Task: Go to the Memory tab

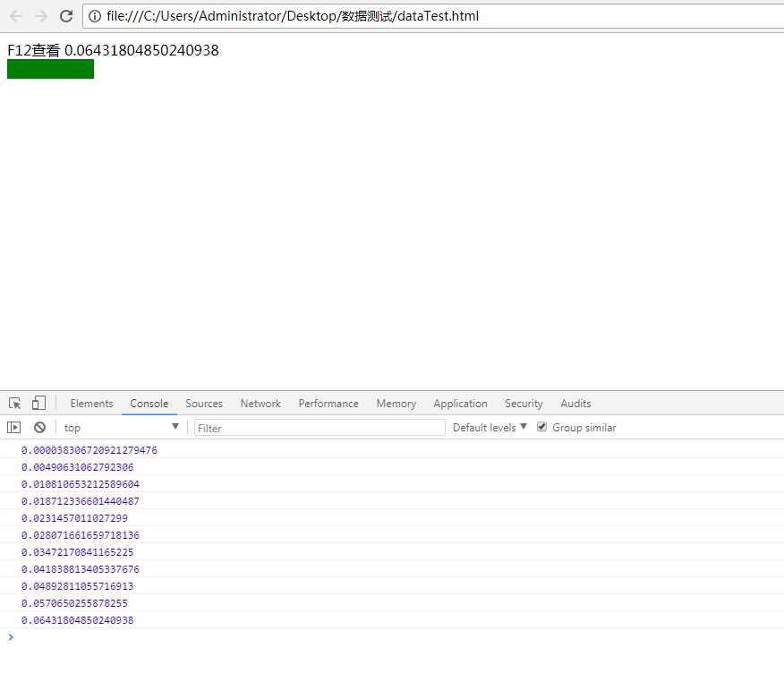Action: [396, 404]
